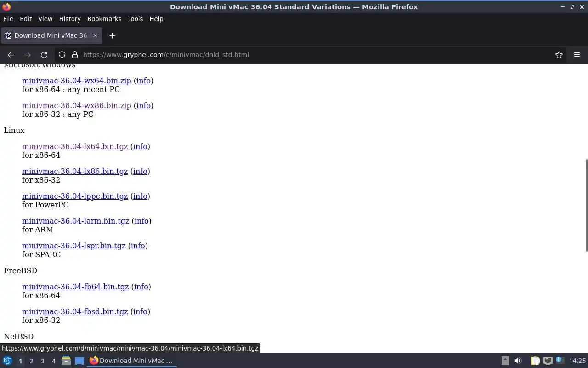
Task: Switch to workspace 4
Action: click(53, 361)
